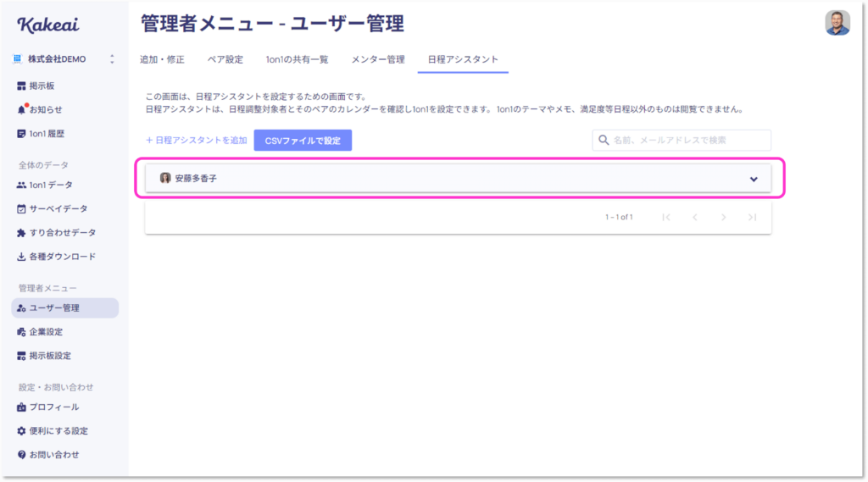Go to next page arrow

point(724,217)
